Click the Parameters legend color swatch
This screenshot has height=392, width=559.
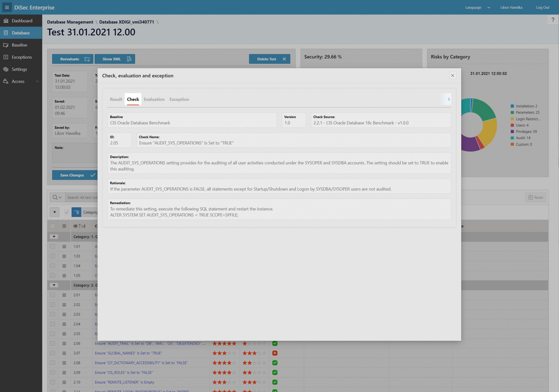pos(512,112)
